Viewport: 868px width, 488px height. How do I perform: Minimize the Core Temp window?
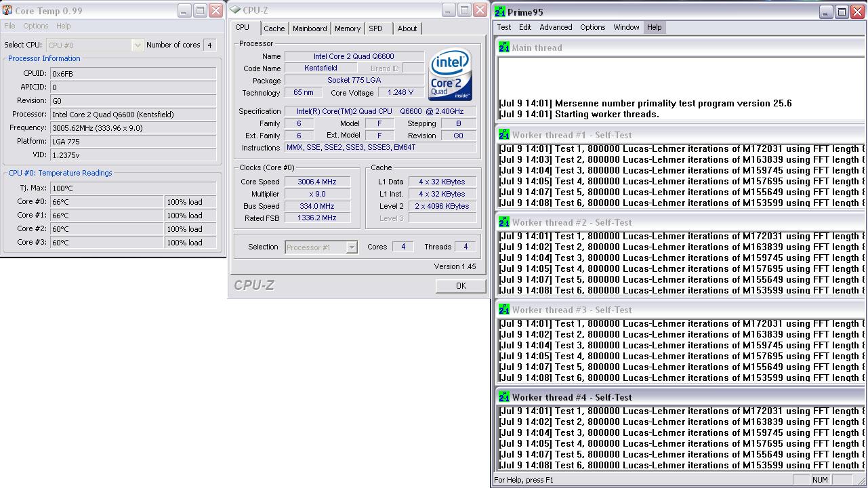pos(184,10)
